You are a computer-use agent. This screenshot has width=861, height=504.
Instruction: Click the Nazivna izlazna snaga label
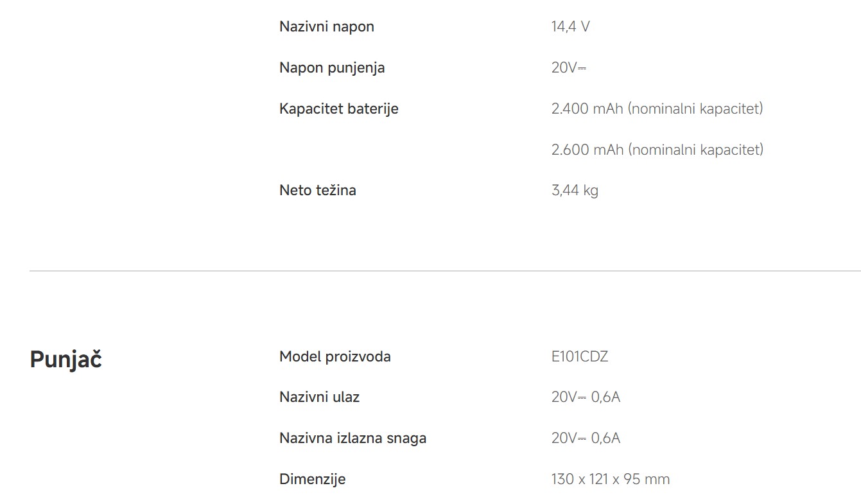352,439
